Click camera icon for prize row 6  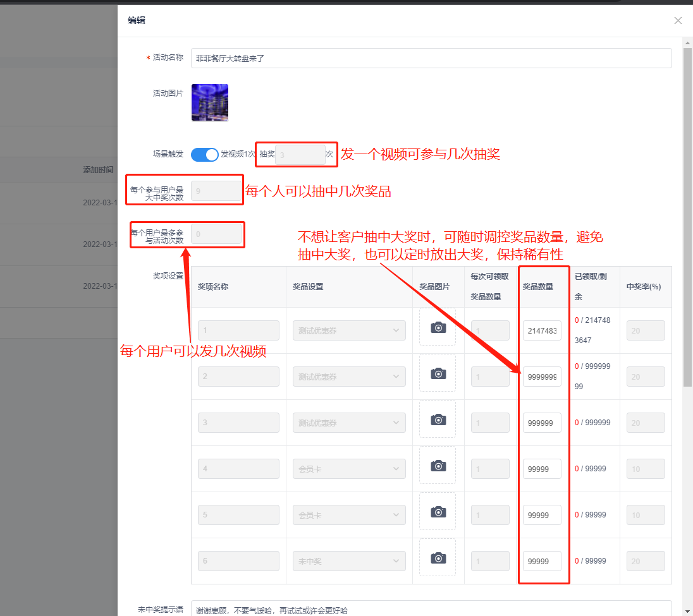coord(438,558)
